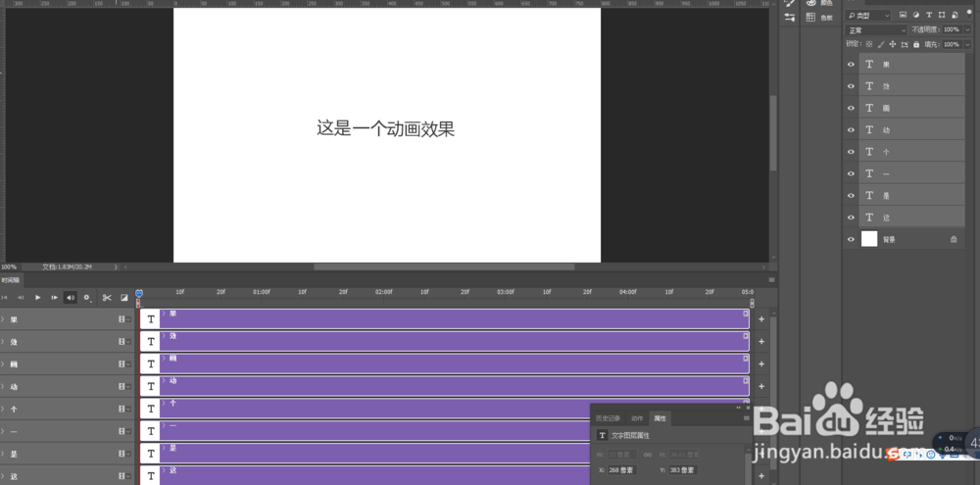Click the X position 268 像素 field
Viewport: 980px width, 485px height.
(622, 470)
